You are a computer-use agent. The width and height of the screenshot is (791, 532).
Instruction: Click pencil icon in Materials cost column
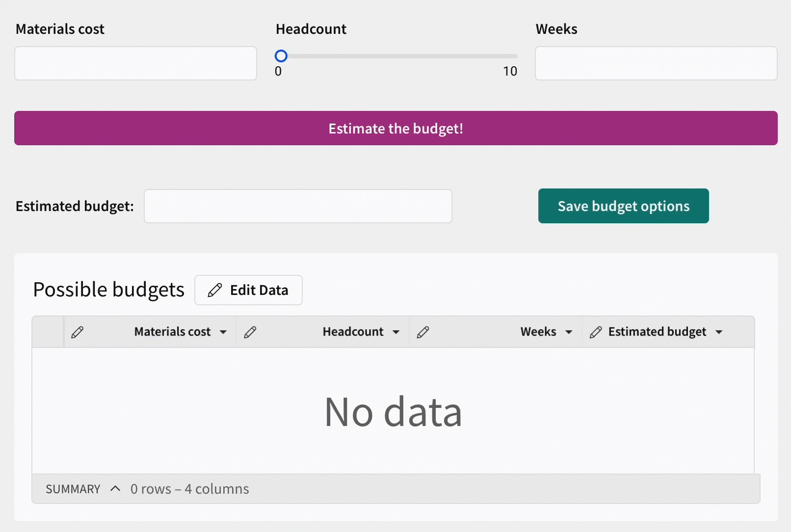click(x=77, y=332)
